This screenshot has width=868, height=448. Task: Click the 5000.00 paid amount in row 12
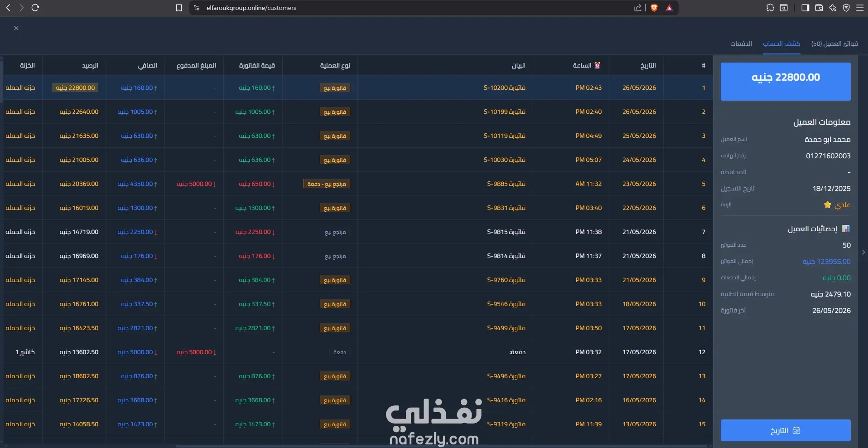click(x=196, y=352)
